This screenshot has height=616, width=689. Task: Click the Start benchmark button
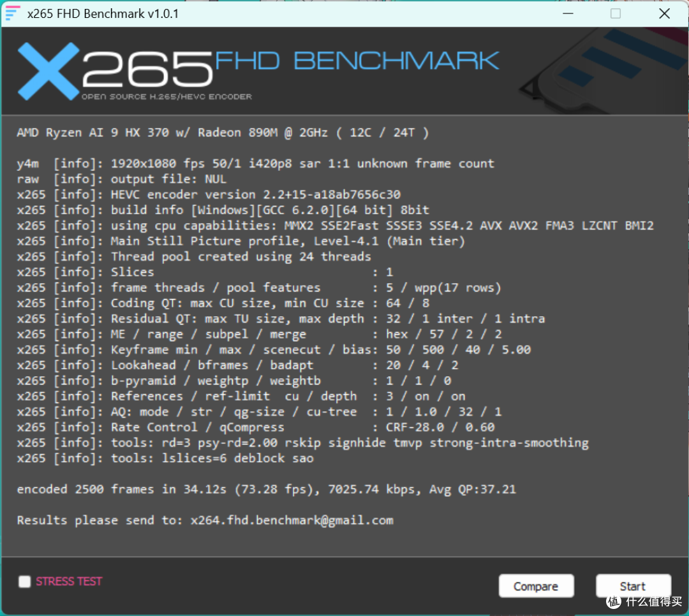tap(633, 585)
